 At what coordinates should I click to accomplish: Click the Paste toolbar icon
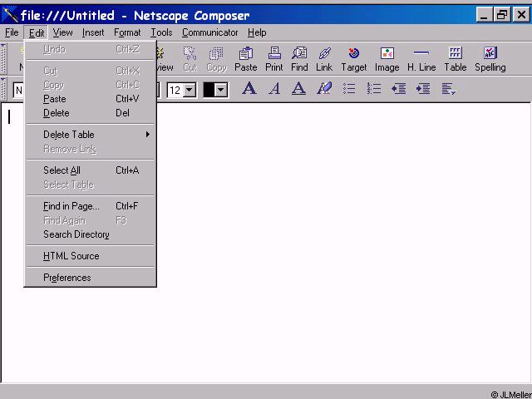point(246,59)
